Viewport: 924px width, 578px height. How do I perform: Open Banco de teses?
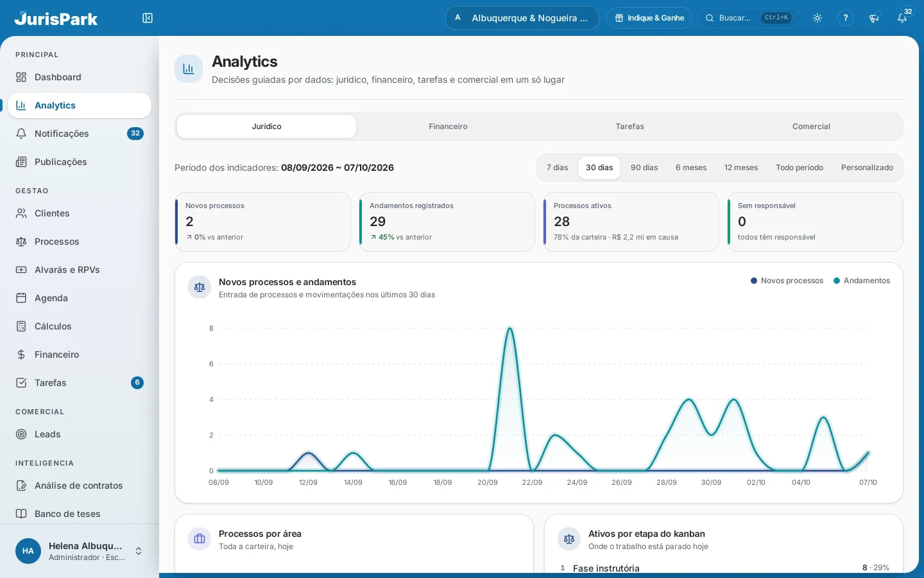80,514
